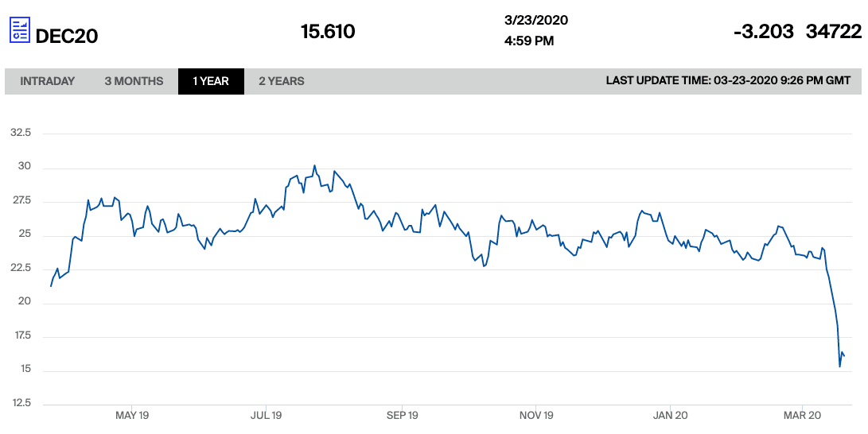Choose the 1 YEAR tab
Screen dimensions: 868x434
tap(211, 81)
